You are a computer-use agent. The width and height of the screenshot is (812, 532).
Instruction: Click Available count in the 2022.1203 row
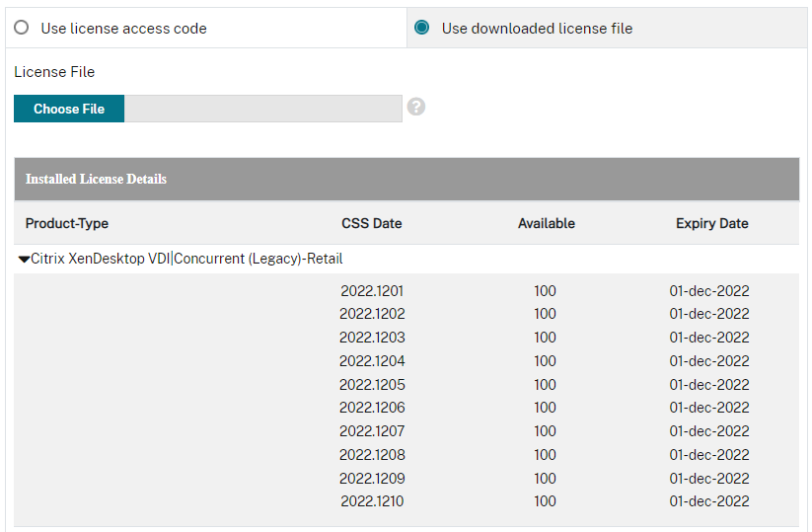pyautogui.click(x=545, y=338)
